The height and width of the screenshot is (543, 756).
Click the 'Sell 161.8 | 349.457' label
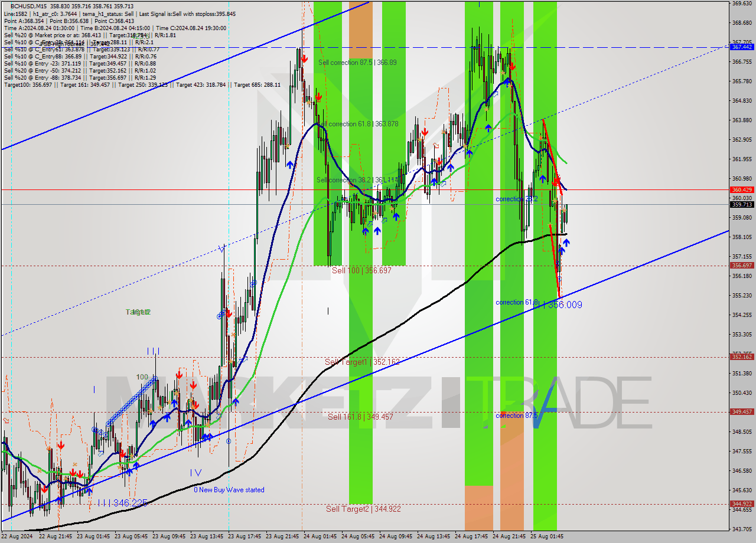(360, 417)
